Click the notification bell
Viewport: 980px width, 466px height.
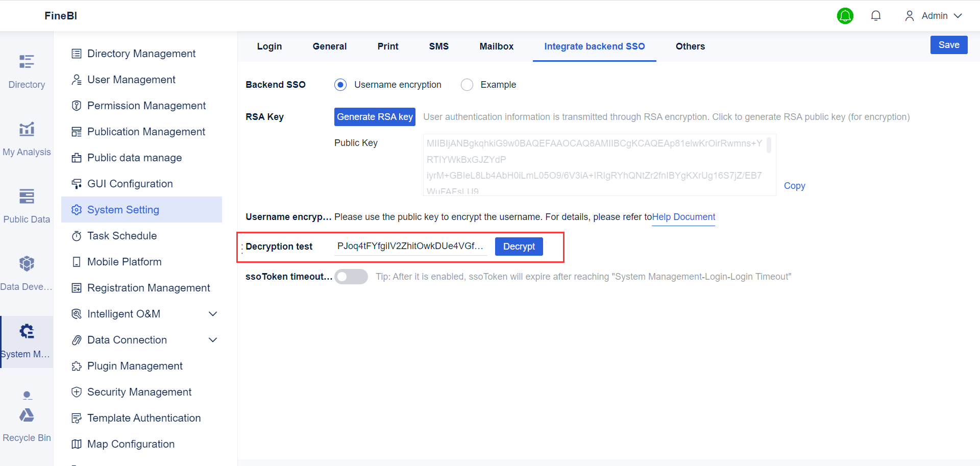click(876, 15)
